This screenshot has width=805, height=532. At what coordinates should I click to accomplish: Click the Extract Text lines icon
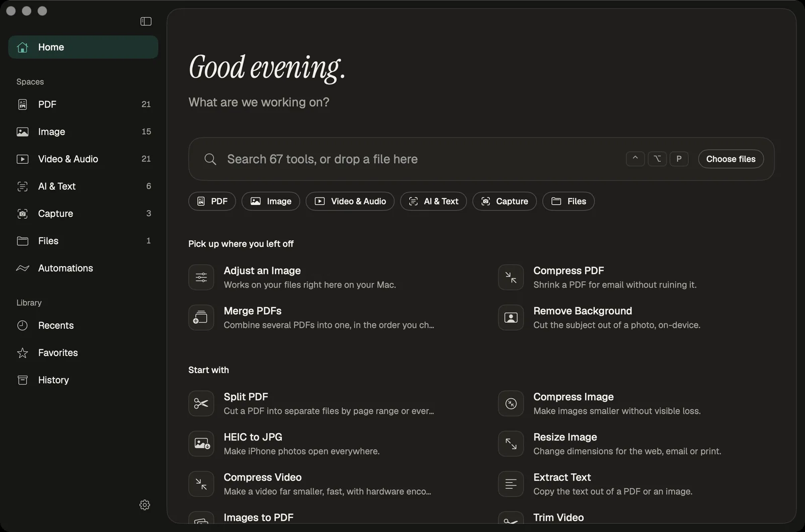[511, 484]
